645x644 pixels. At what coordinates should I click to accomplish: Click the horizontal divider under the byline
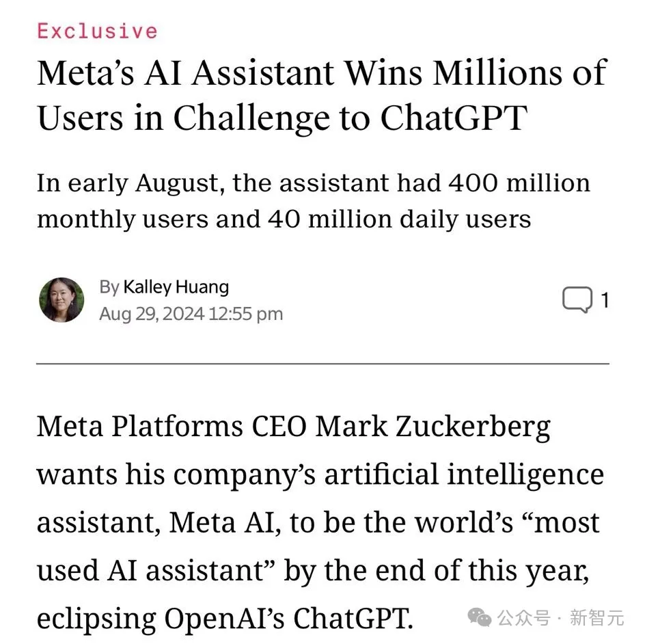tap(322, 364)
